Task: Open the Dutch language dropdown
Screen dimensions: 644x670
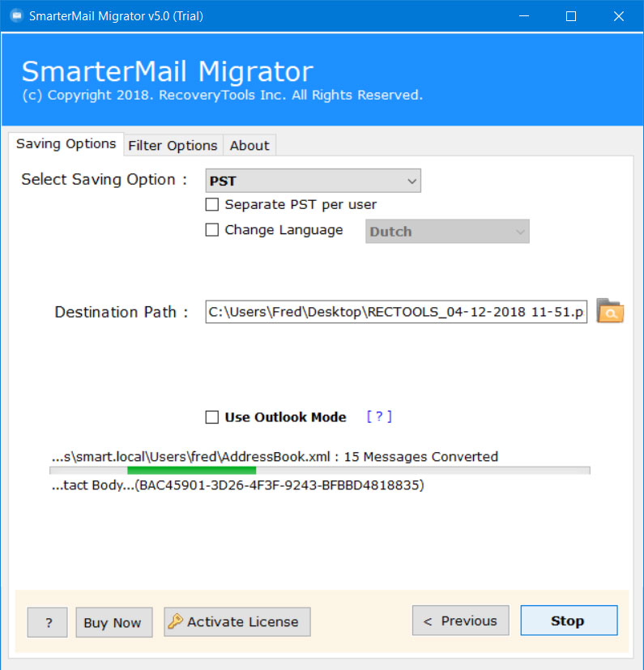Action: (x=447, y=232)
